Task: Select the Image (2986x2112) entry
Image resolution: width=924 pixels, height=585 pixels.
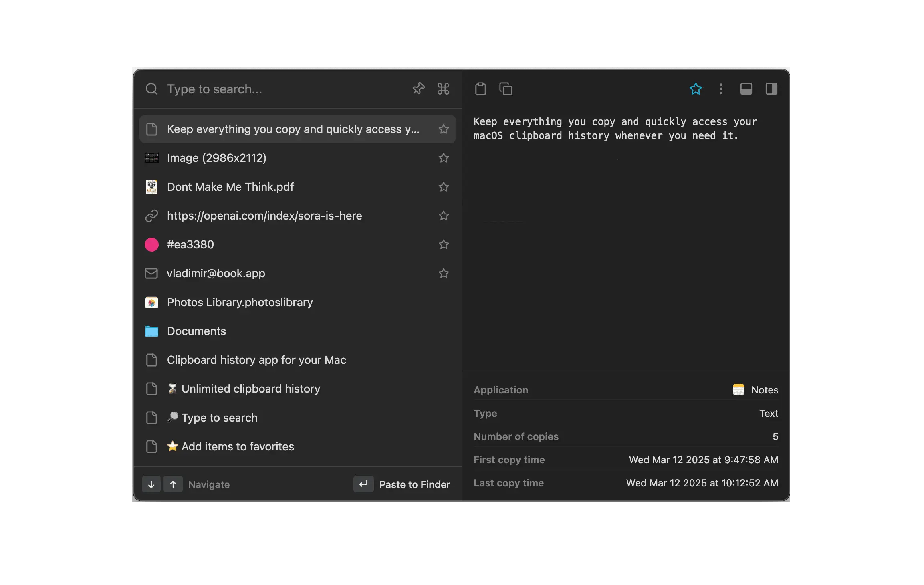Action: click(216, 158)
